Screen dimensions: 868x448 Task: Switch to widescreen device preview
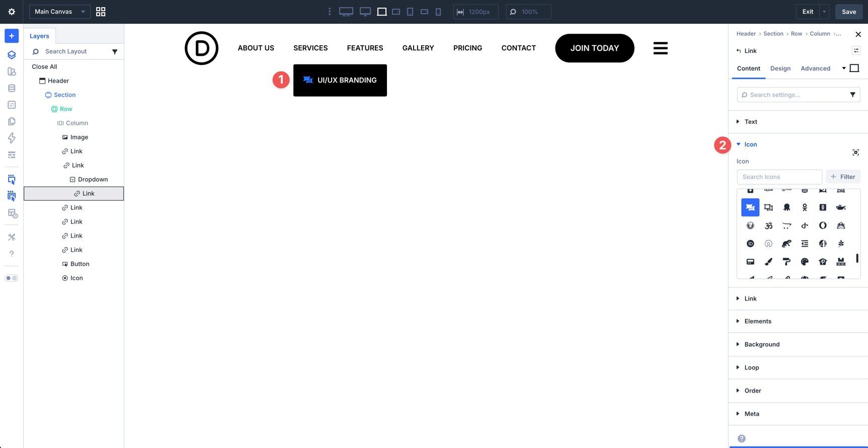click(346, 12)
